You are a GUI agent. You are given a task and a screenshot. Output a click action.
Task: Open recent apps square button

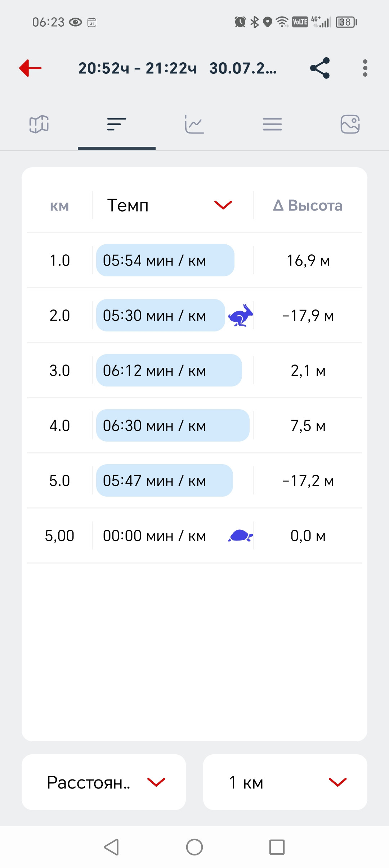(x=277, y=847)
